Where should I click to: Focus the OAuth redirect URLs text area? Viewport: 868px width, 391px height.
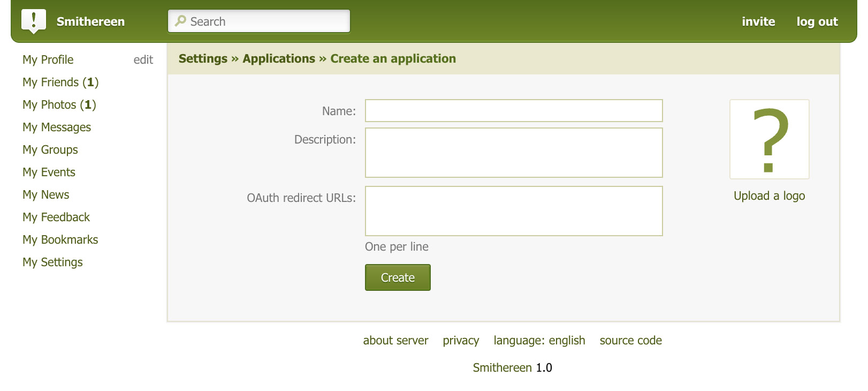pyautogui.click(x=513, y=211)
